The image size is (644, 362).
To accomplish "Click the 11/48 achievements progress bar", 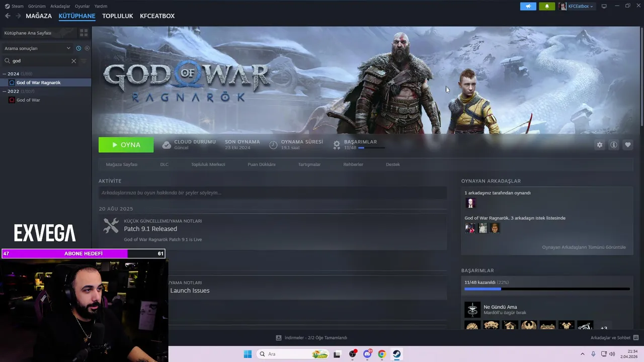I will coord(547,289).
